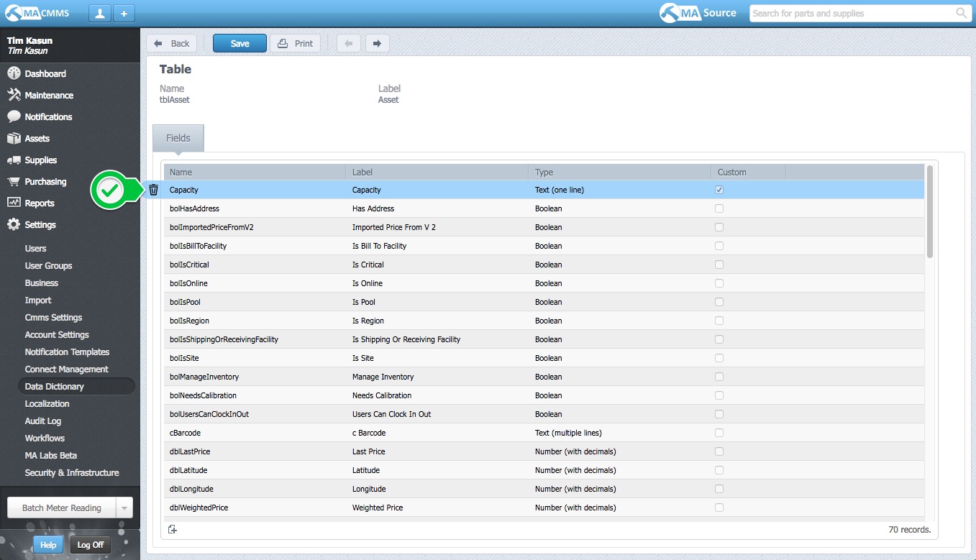
Task: Open Audit Log menu item
Action: [x=43, y=421]
